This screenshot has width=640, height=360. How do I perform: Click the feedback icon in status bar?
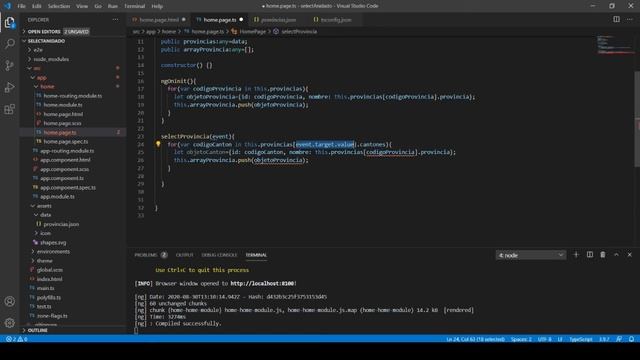click(x=619, y=339)
